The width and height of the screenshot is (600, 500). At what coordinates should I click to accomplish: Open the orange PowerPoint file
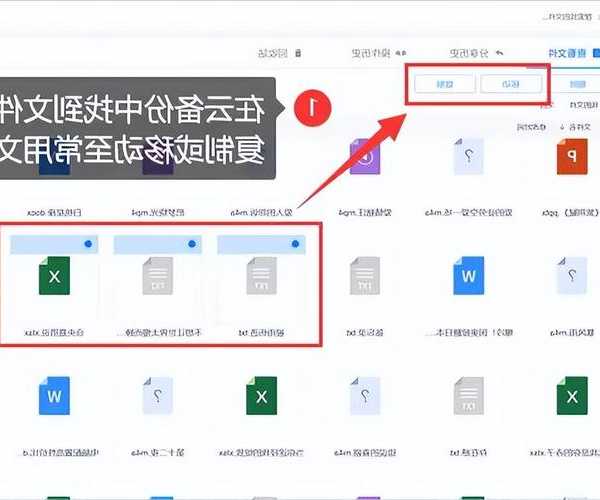(572, 157)
